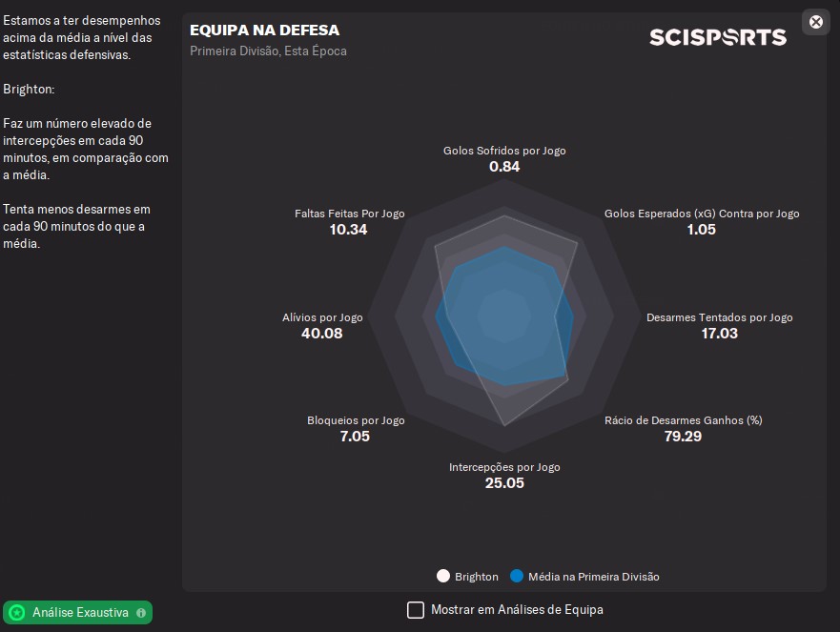Click the Primeira Divisão, Esta Época subtitle
This screenshot has height=632, width=840.
click(x=268, y=51)
